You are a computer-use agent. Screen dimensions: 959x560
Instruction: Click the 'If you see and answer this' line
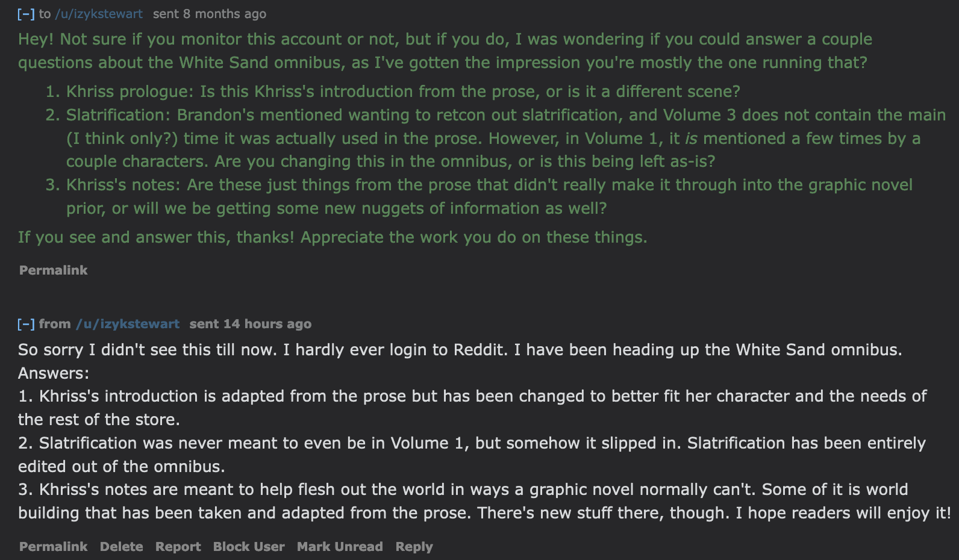pyautogui.click(x=333, y=237)
